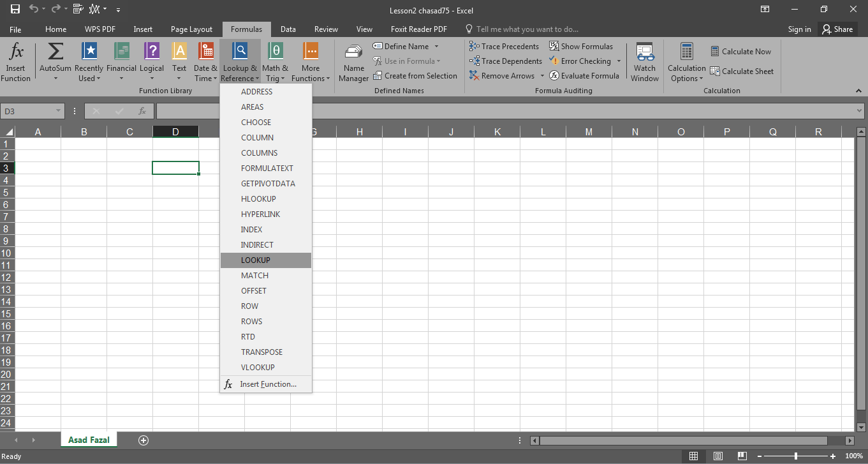Choose INDIRECT from the function list
Viewport: 868px width, 464px height.
click(x=266, y=245)
